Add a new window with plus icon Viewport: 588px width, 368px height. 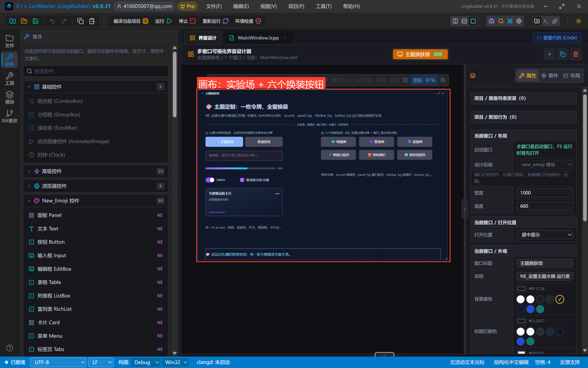pos(549,54)
